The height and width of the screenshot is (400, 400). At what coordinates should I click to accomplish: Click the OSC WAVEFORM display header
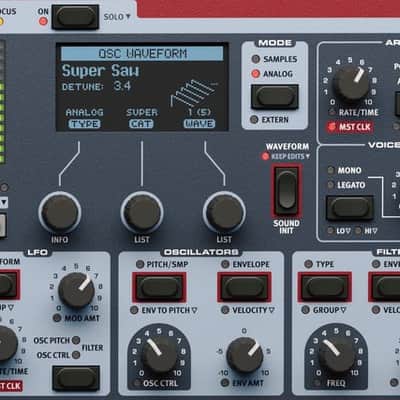142,54
